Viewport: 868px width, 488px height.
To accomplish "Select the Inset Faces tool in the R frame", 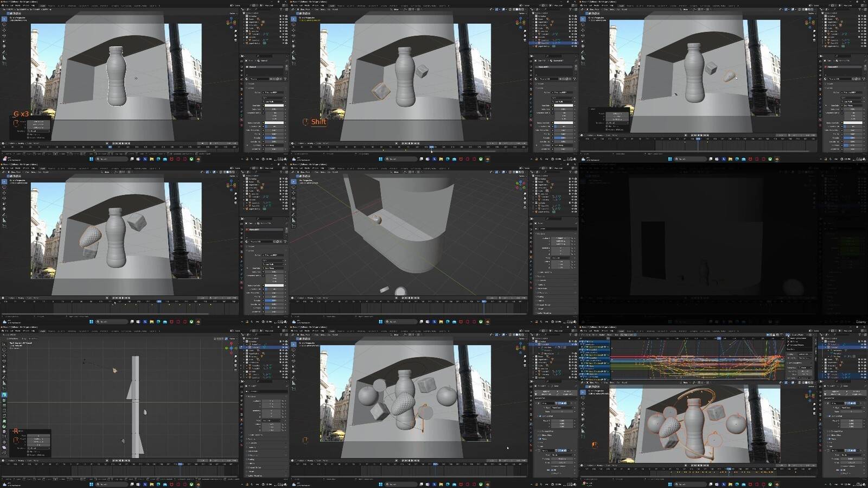I will click(x=4, y=400).
